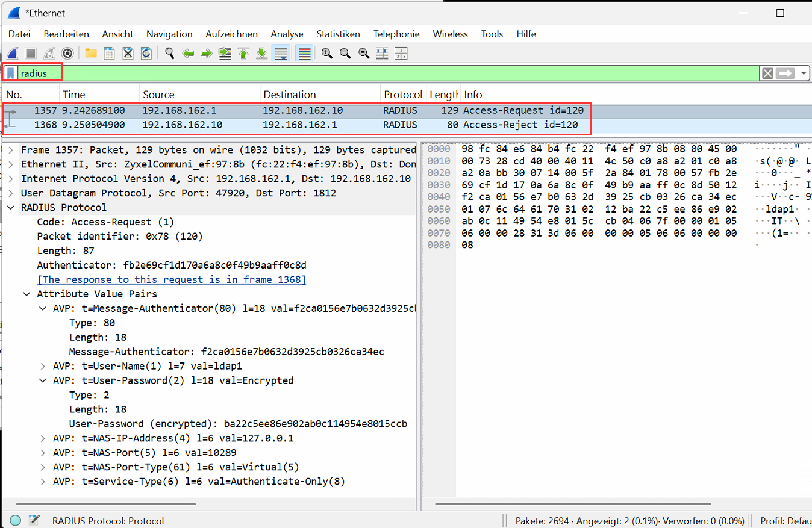This screenshot has width=812, height=528.
Task: Stop the running capture
Action: 31,54
